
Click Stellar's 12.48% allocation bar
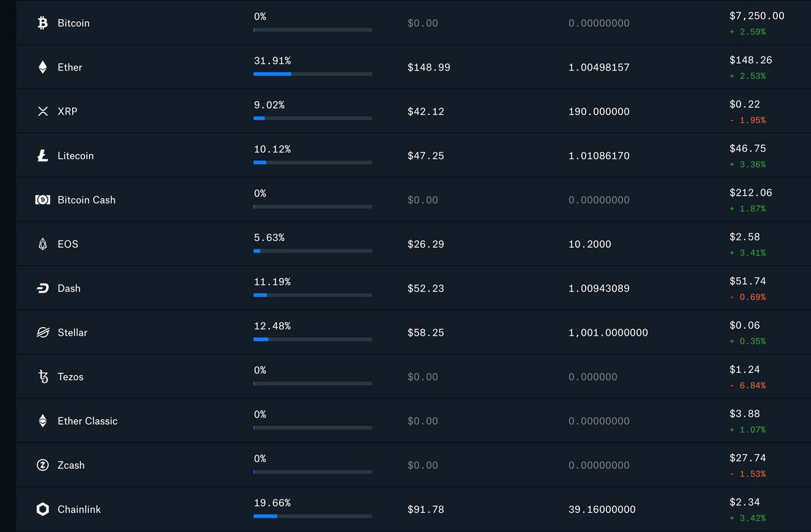click(313, 340)
